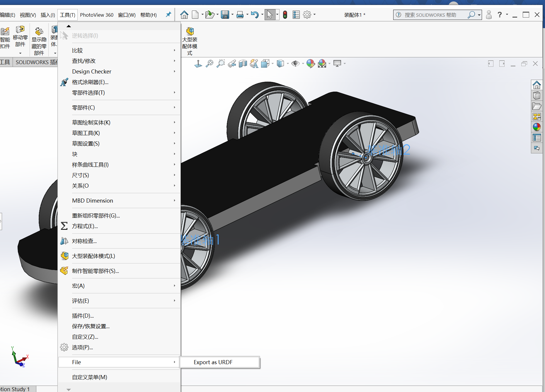Open the Display Style cube icon
Image resolution: width=545 pixels, height=392 pixels.
pyautogui.click(x=280, y=64)
